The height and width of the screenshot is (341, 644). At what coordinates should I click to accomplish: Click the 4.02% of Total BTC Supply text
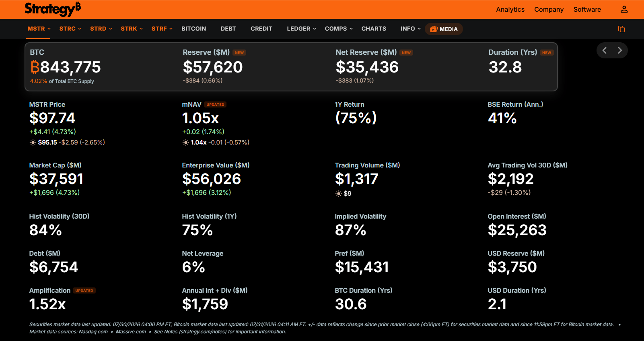point(62,81)
